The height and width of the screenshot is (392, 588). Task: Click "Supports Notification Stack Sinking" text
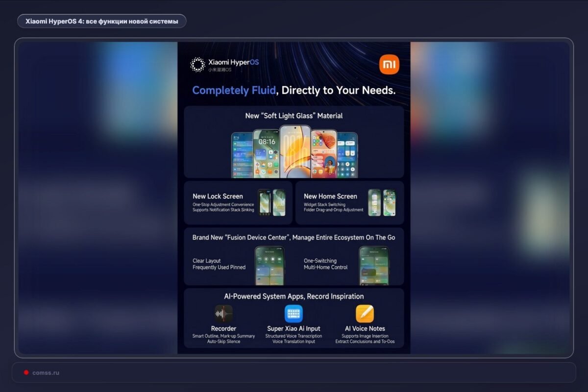click(223, 210)
